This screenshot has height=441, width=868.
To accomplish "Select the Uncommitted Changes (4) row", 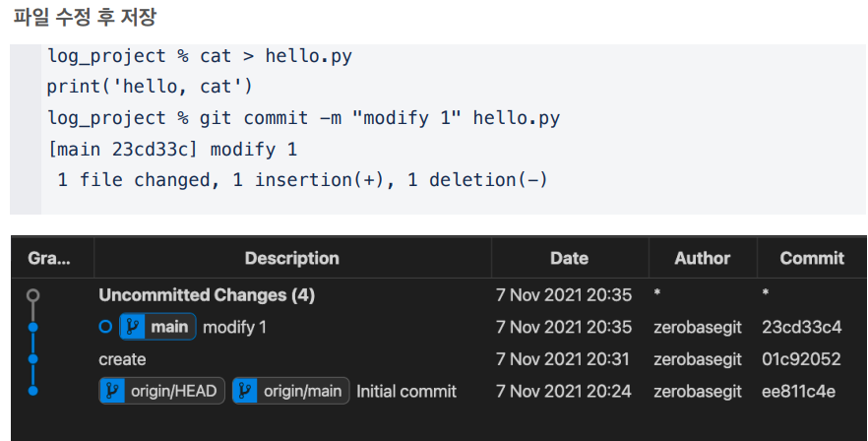I will coord(439,295).
